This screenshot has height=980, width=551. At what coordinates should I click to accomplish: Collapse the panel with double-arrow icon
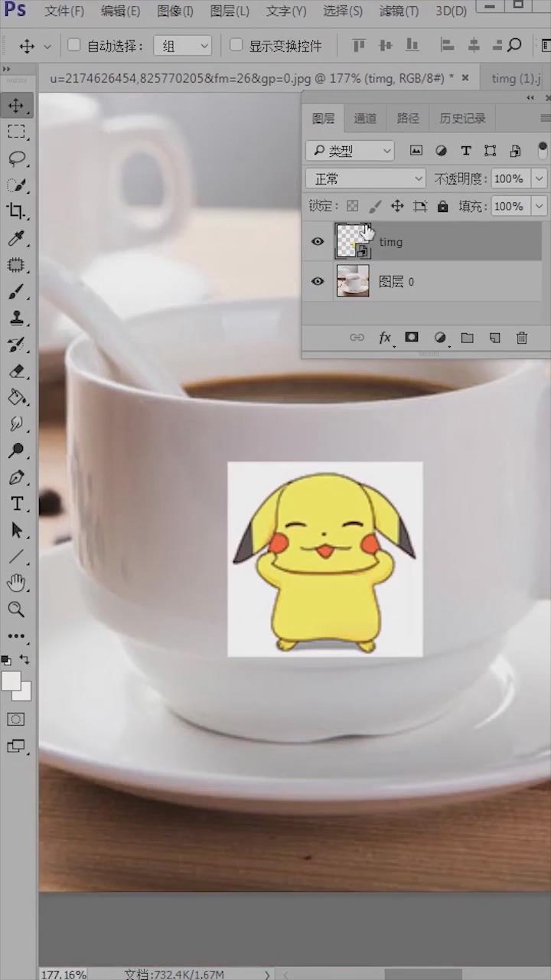(x=530, y=98)
